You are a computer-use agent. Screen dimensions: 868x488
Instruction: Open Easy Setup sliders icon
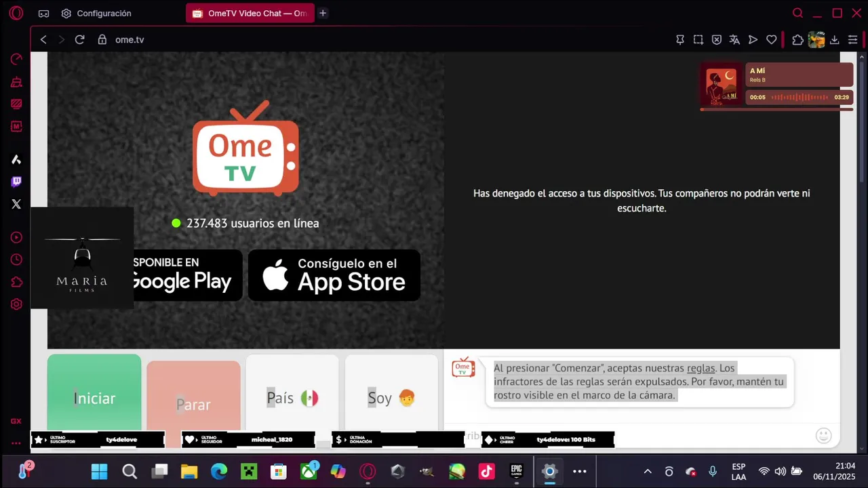coord(853,39)
